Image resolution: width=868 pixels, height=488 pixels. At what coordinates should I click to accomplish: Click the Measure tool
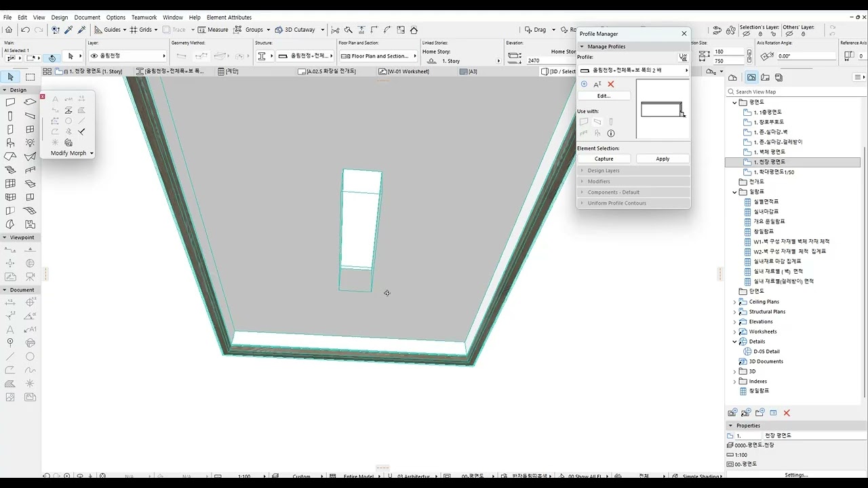pos(212,30)
